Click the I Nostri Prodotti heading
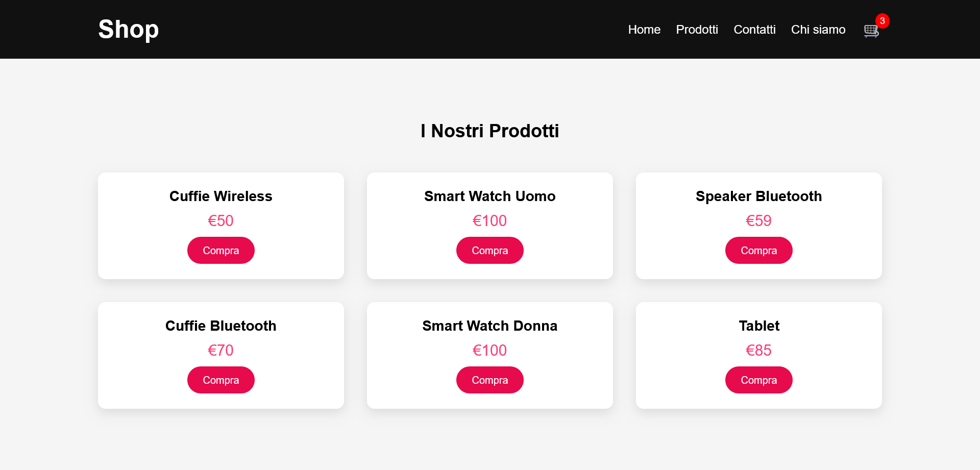The image size is (980, 470). point(489,131)
